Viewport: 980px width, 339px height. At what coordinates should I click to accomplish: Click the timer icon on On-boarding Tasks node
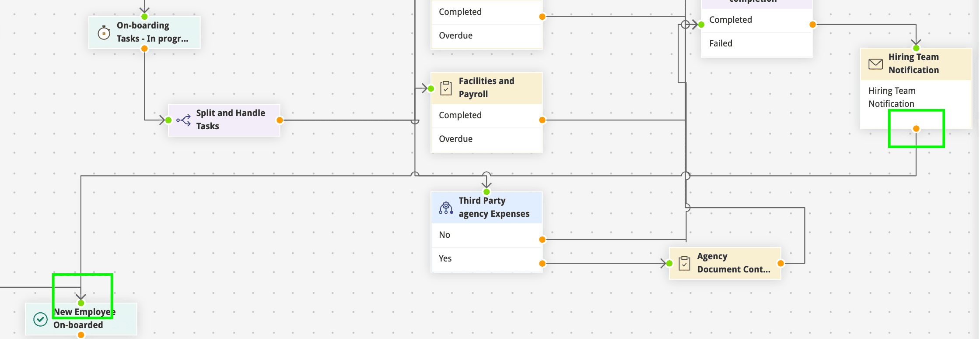tap(104, 33)
